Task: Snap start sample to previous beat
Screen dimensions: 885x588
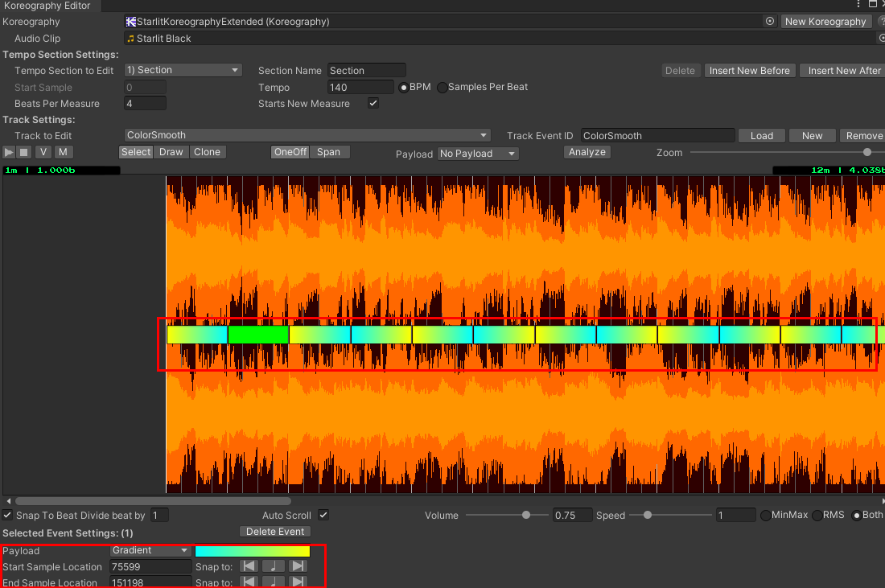Action: point(249,566)
